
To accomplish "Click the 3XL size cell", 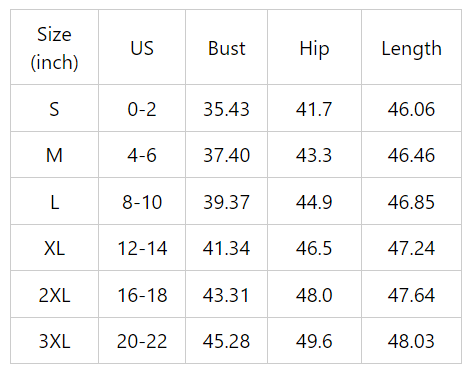I will (x=54, y=341).
